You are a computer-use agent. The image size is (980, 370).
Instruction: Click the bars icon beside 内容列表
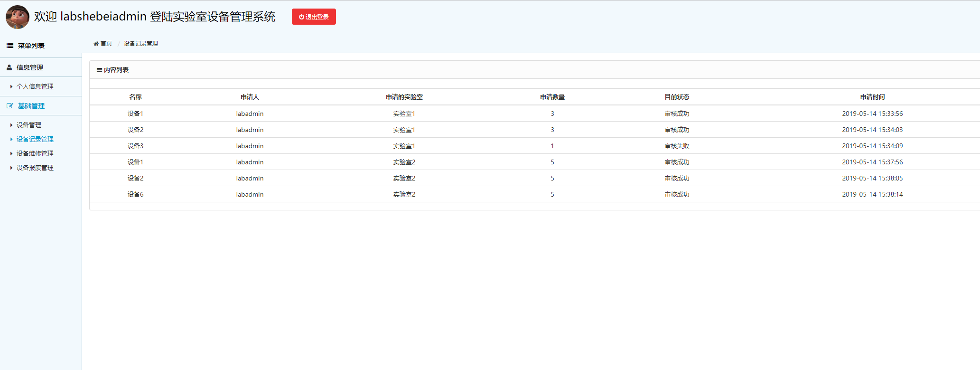[99, 70]
